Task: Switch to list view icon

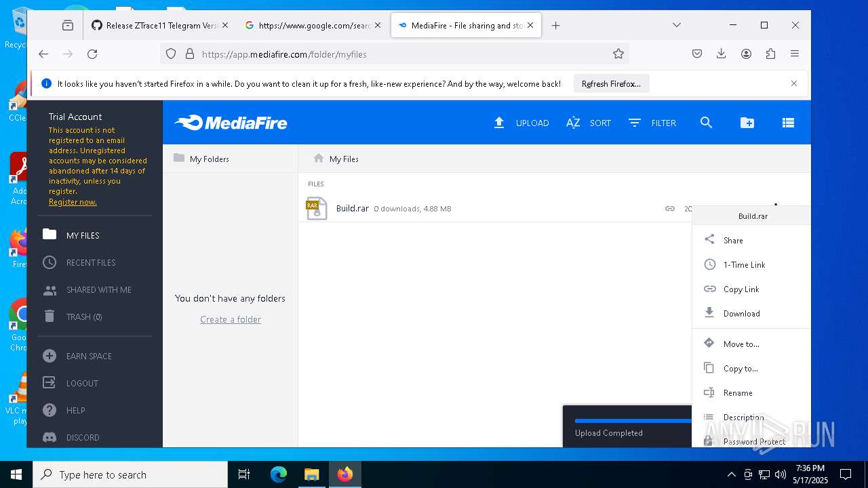Action: 788,123
